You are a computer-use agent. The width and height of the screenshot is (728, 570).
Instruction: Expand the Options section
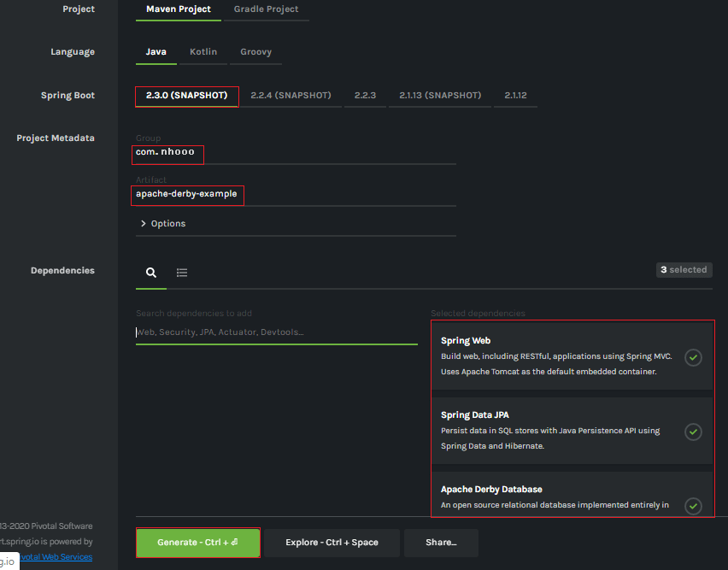(x=161, y=223)
